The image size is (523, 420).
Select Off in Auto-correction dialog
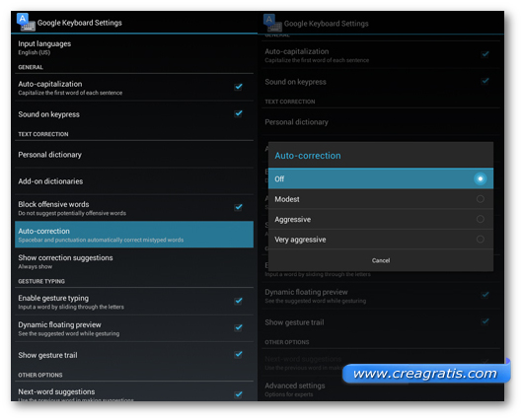coord(381,178)
